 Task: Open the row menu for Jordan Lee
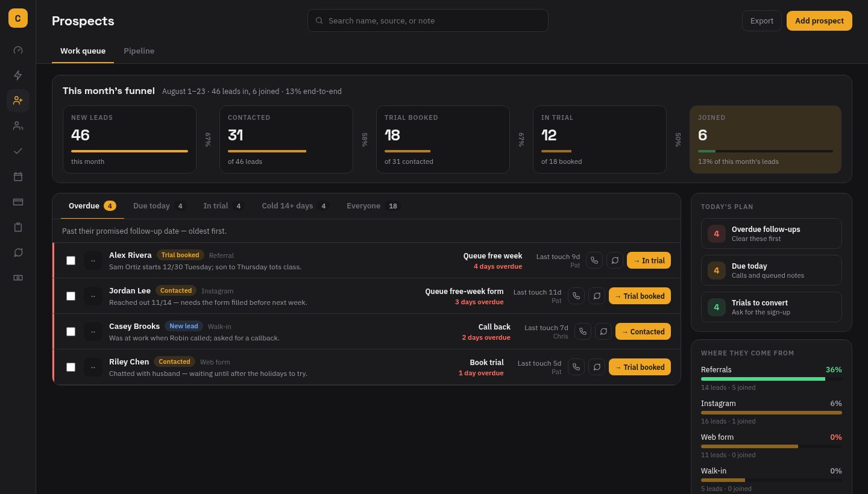(x=93, y=296)
